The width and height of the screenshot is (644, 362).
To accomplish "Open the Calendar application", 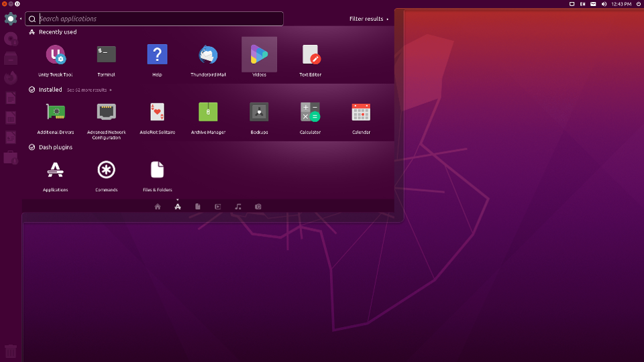I will [361, 118].
